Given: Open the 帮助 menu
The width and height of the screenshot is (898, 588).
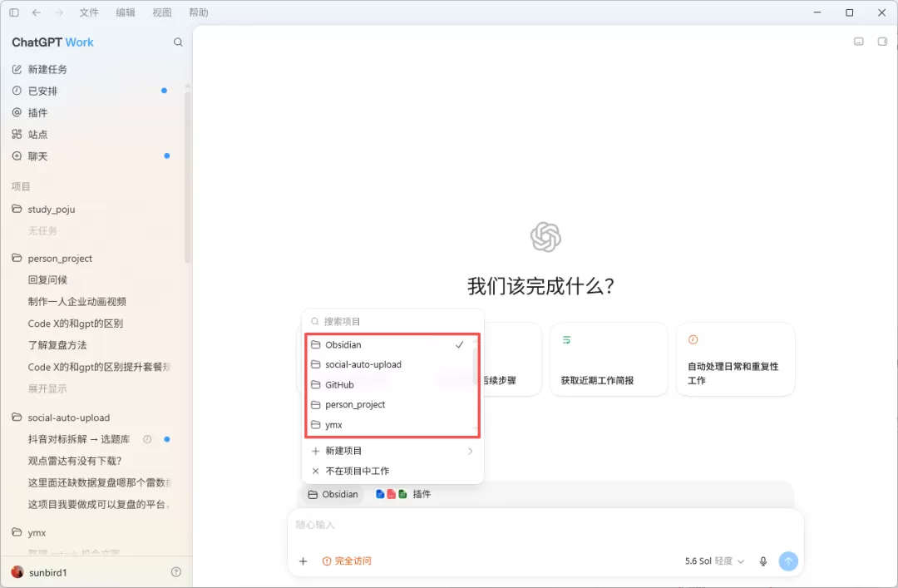Looking at the screenshot, I should click(199, 12).
